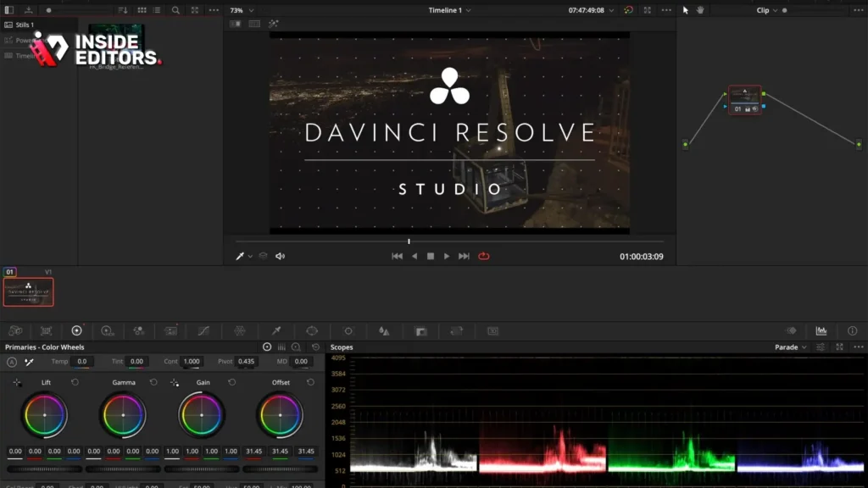Image resolution: width=868 pixels, height=488 pixels.
Task: Click the Gamma master wheel slider
Action: point(123,469)
